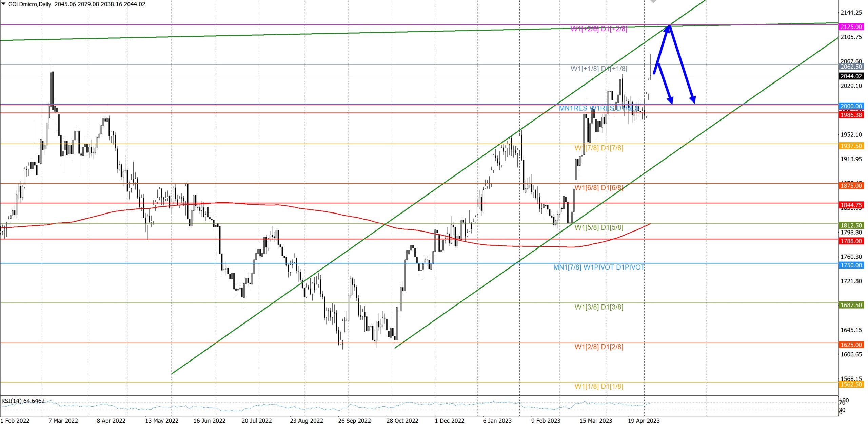Click the orange 1937.50 price tag
868x425 pixels.
tap(851, 146)
